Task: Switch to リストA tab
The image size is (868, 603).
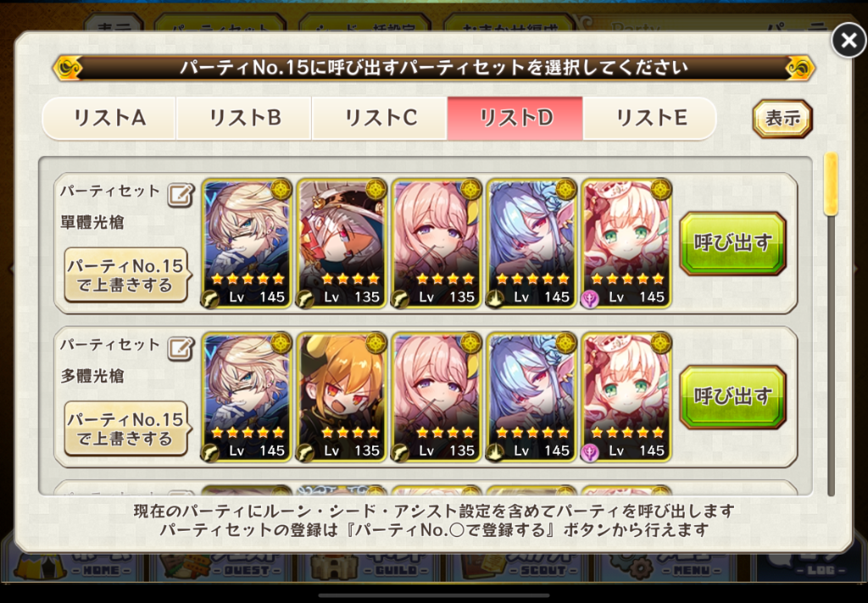Action: click(109, 118)
